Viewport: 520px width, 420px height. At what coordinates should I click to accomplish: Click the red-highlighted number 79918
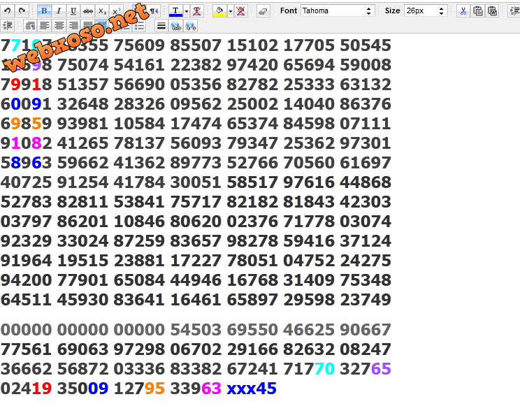26,85
